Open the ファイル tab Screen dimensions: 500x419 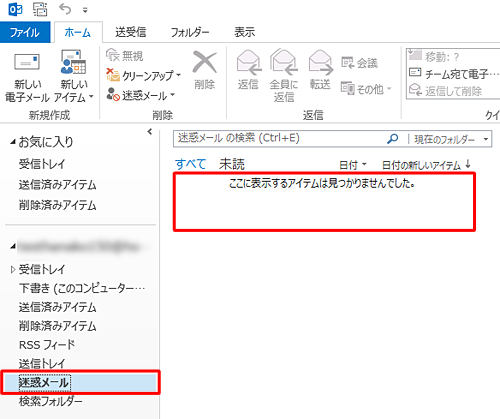click(x=25, y=32)
